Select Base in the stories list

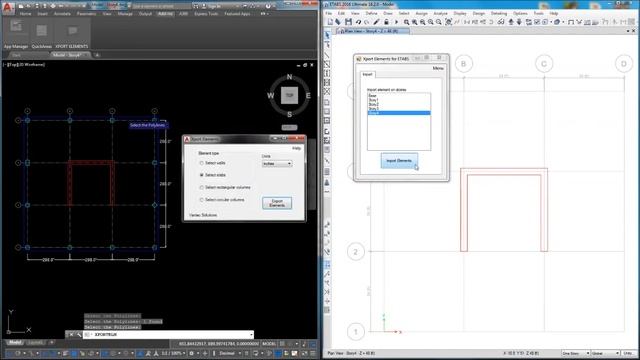point(399,96)
